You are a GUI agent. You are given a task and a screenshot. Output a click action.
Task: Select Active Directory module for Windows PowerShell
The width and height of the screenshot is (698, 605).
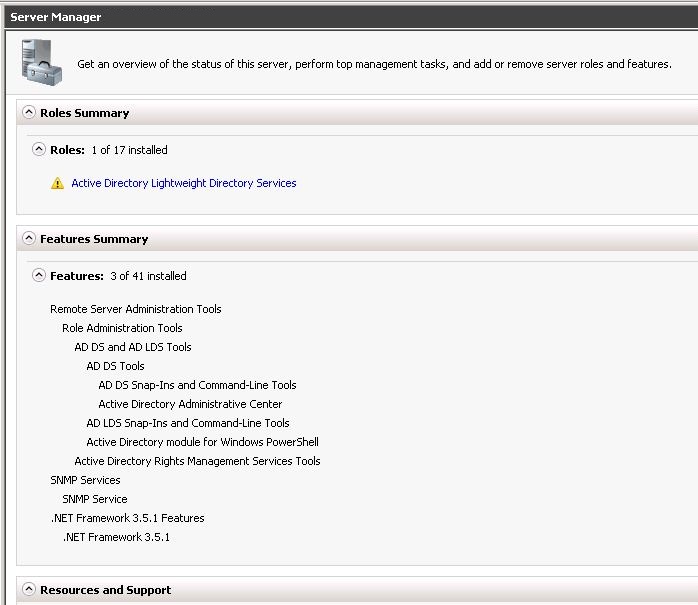[x=203, y=442]
